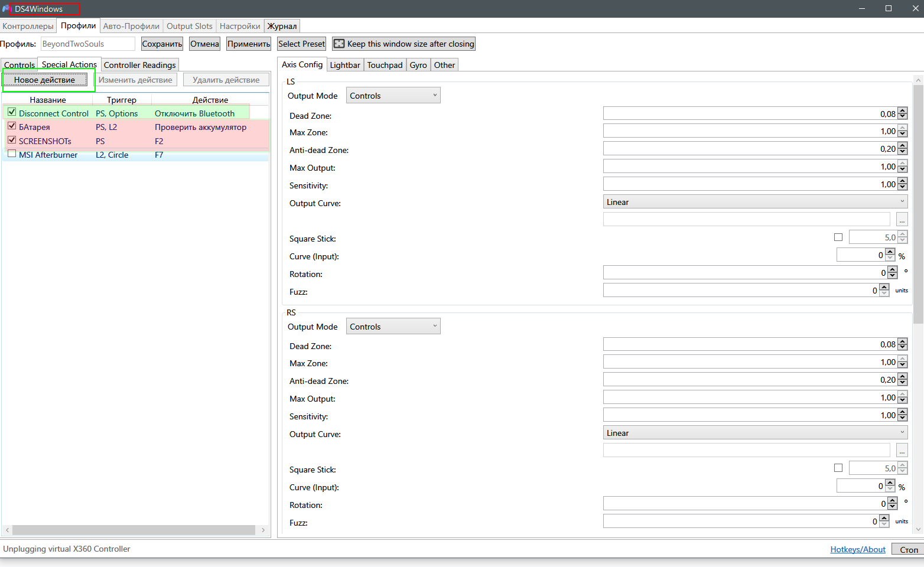Switch to the Lightbar tab
Image resolution: width=924 pixels, height=567 pixels.
(x=344, y=65)
